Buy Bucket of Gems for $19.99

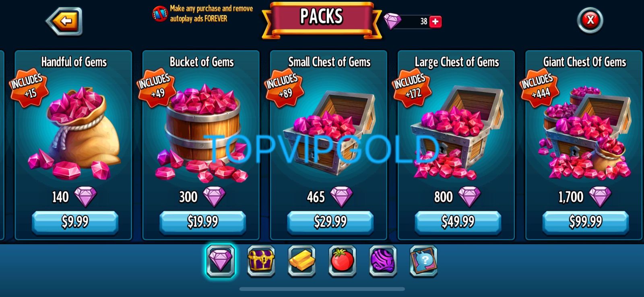pos(202,222)
